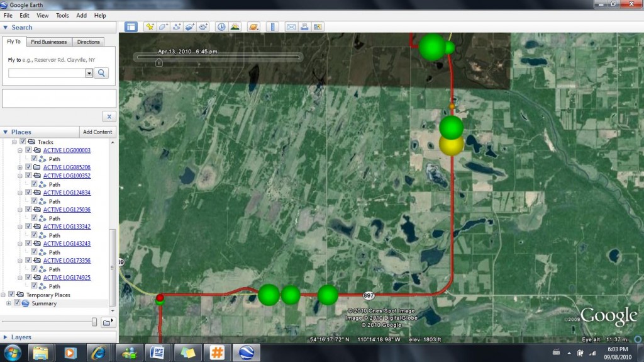The width and height of the screenshot is (644, 362).
Task: Uncheck ACTIVE LOG133342 checkbox
Action: [x=28, y=226]
